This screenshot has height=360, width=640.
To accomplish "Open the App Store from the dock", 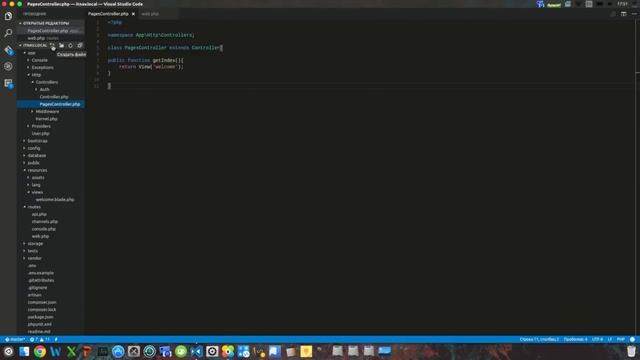I will [x=118, y=351].
